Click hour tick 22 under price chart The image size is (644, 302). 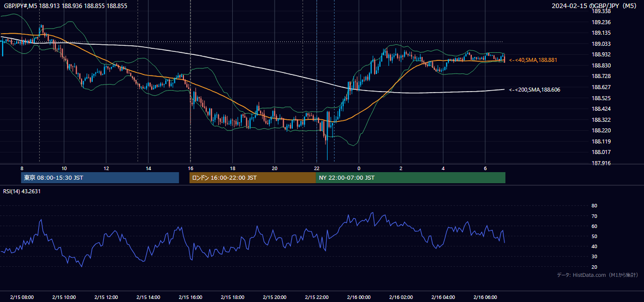tap(316, 168)
